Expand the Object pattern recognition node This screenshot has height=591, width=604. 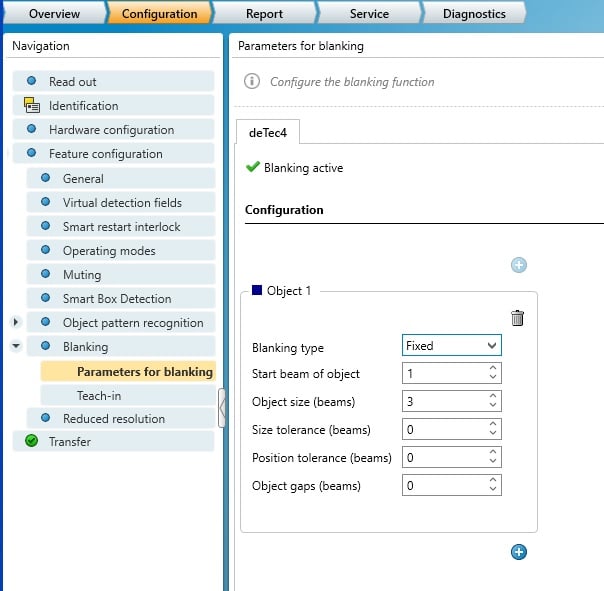(x=16, y=322)
